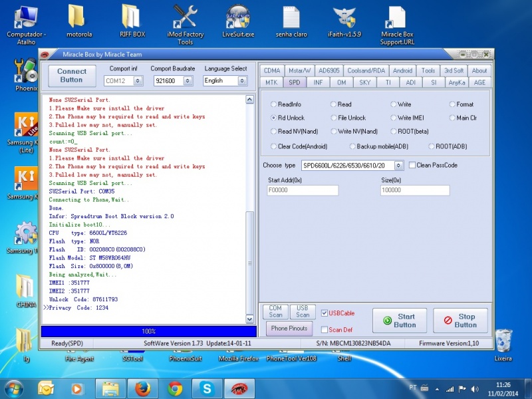Open the RIFF BOX folder icon
The width and height of the screenshot is (532, 399).
(132, 21)
